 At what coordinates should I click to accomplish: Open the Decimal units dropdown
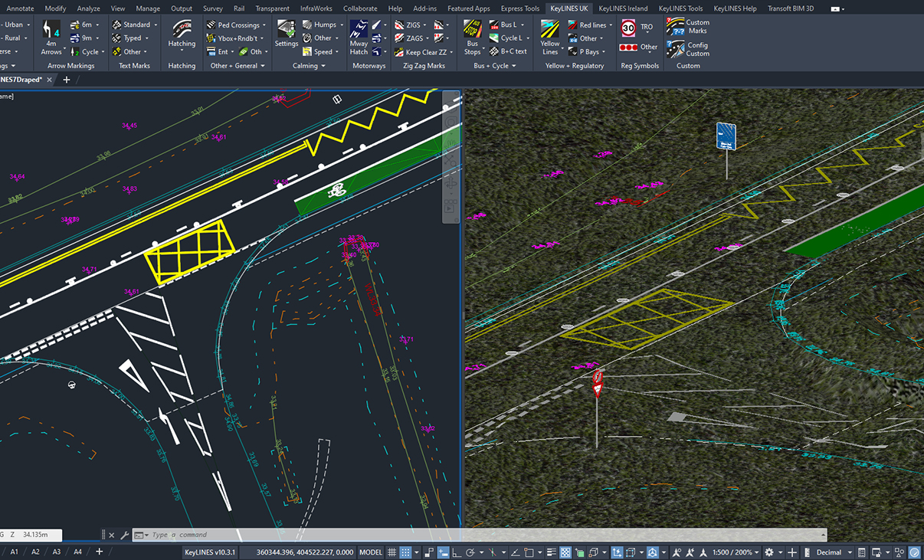(835, 552)
